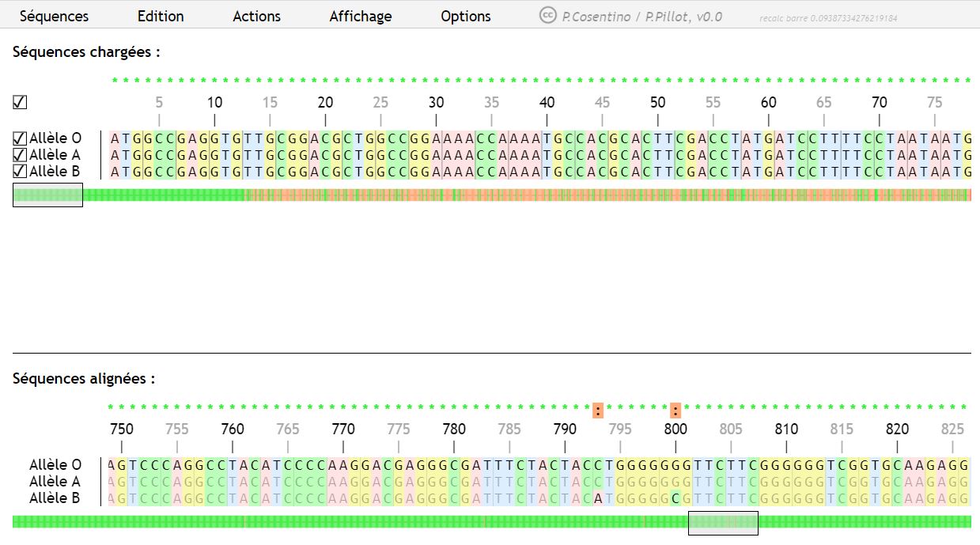The width and height of the screenshot is (980, 545).
Task: Click the Creative Commons license icon
Action: (x=547, y=15)
